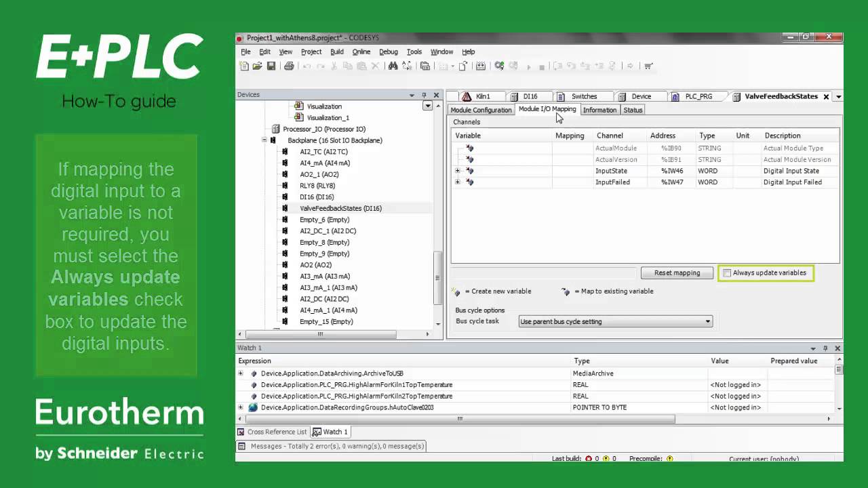Click the Login gear toolbar icon
The height and width of the screenshot is (488, 868).
(x=499, y=66)
